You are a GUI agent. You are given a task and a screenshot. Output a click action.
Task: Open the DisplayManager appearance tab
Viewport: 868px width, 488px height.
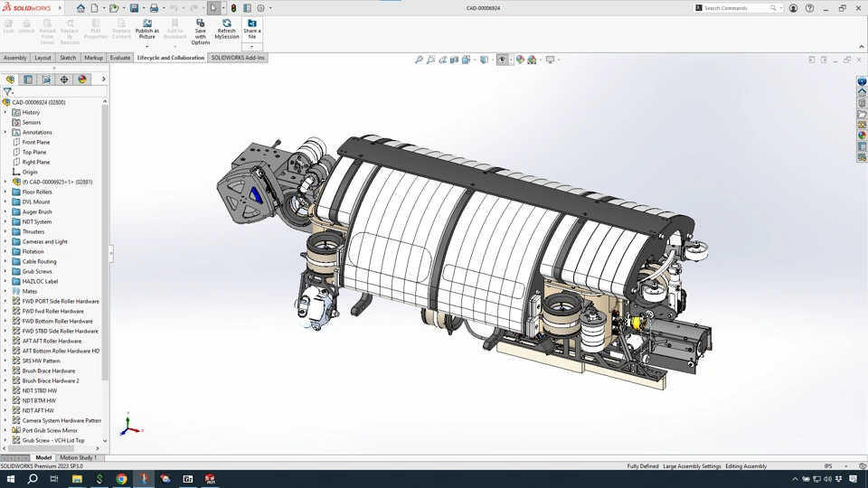(82, 80)
